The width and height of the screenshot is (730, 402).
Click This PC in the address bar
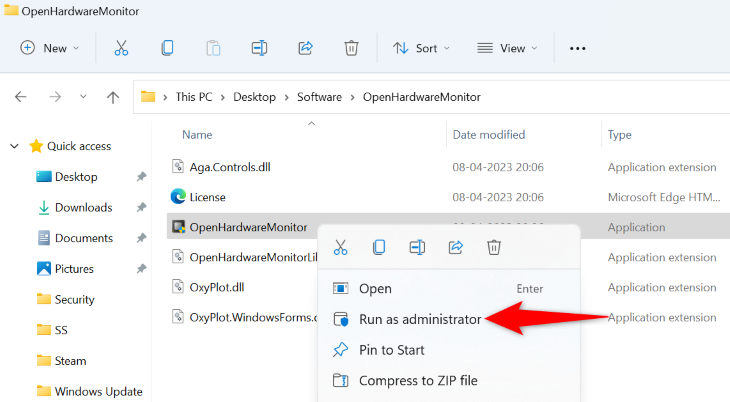(x=194, y=97)
